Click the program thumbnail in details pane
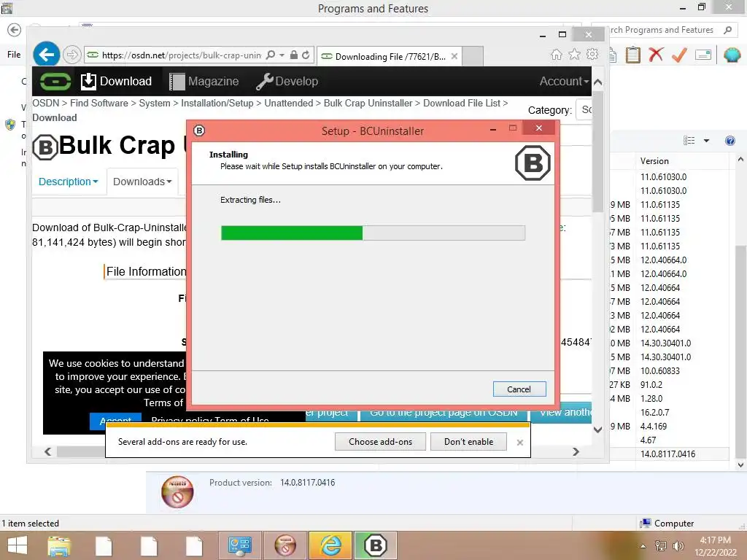Screen dimensions: 747x560 (x=177, y=492)
